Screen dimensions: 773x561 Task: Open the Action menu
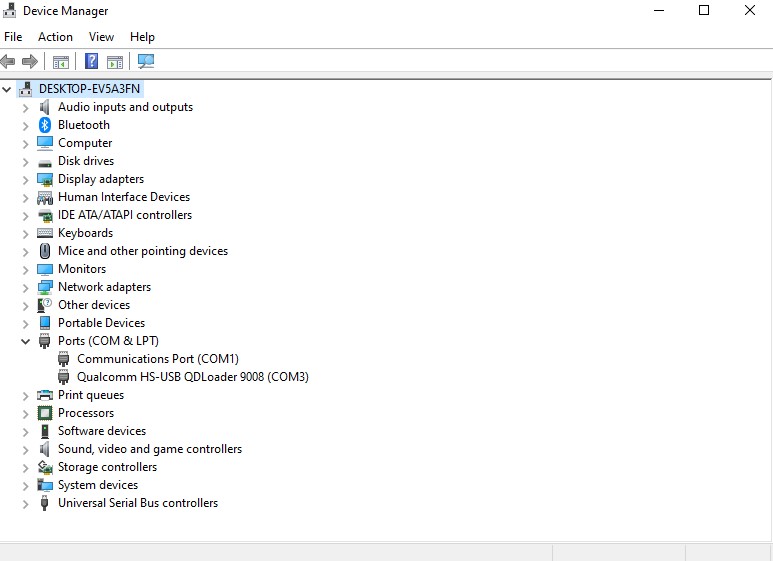[55, 37]
